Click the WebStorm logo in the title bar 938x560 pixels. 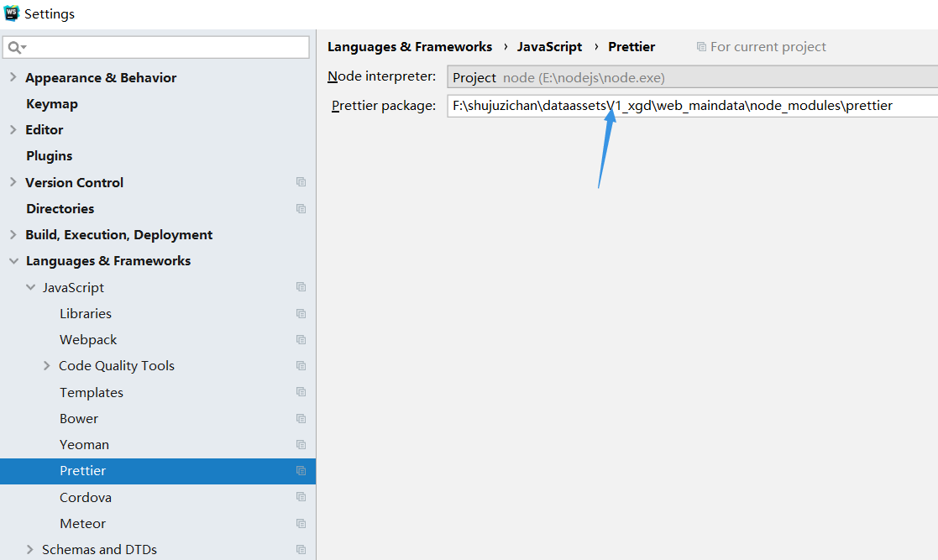tap(12, 13)
